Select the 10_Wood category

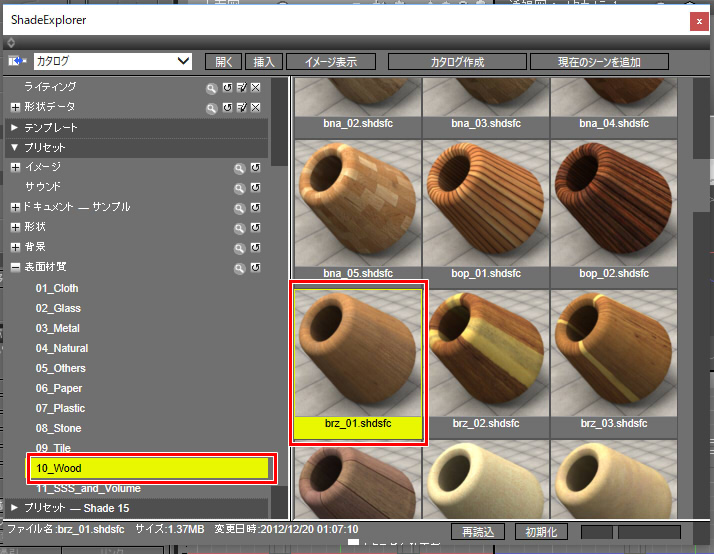pyautogui.click(x=149, y=468)
